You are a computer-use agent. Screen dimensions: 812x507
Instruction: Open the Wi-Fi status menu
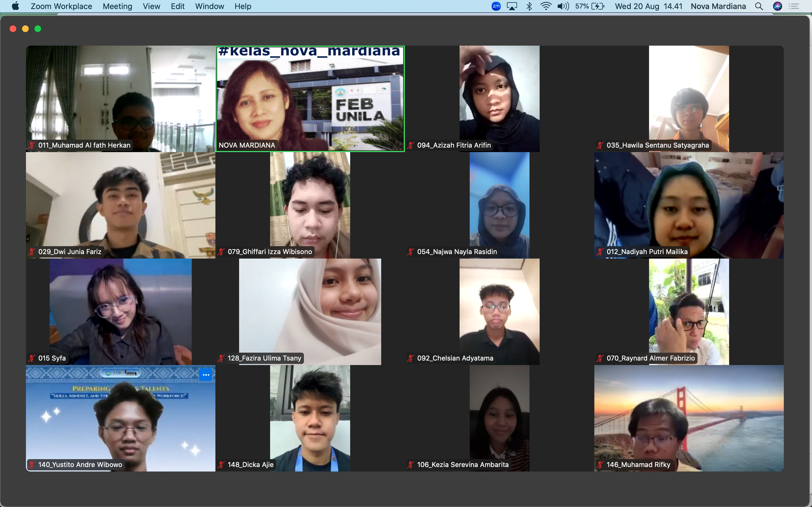pyautogui.click(x=546, y=6)
